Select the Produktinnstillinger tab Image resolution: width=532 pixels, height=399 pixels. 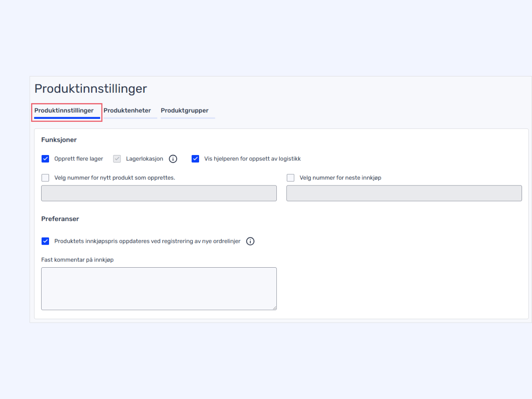[x=66, y=111]
